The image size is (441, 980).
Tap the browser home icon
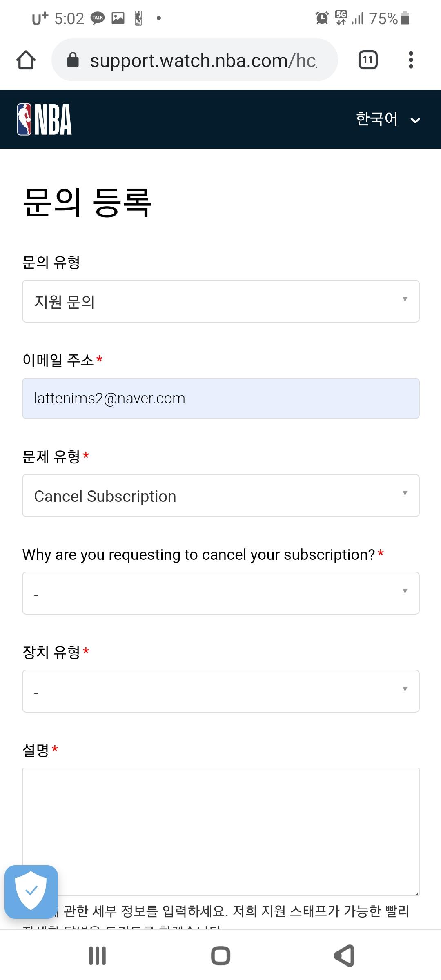(26, 60)
